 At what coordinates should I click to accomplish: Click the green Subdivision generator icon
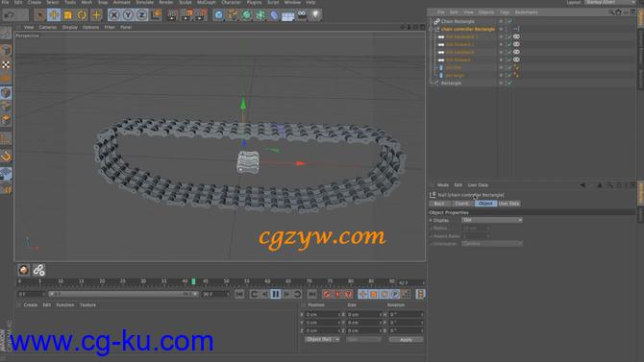pos(246,15)
